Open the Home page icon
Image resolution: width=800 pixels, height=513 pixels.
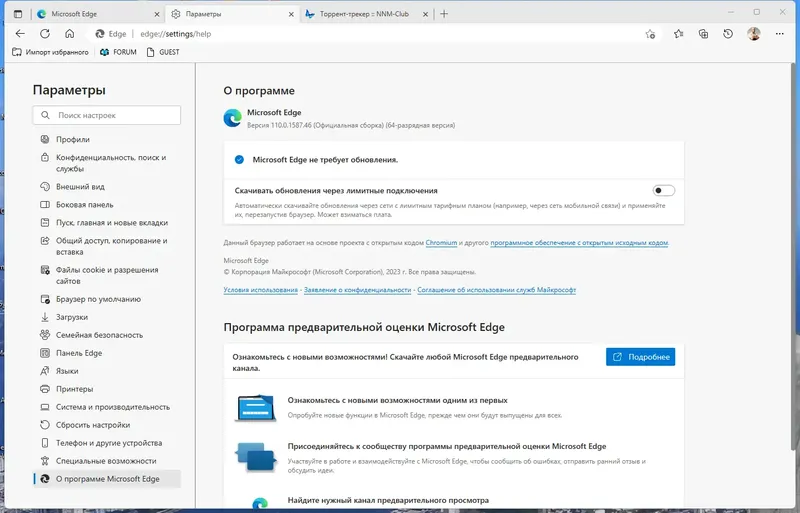(69, 34)
